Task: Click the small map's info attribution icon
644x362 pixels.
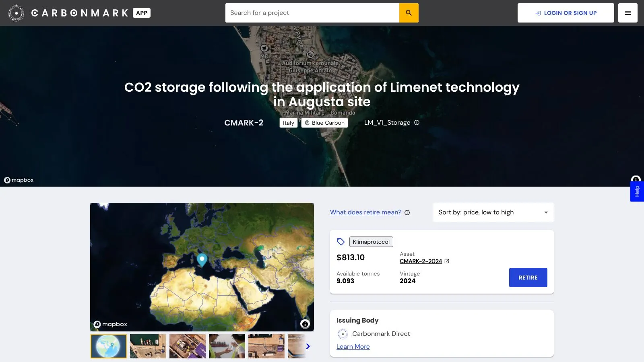Action: (305, 324)
